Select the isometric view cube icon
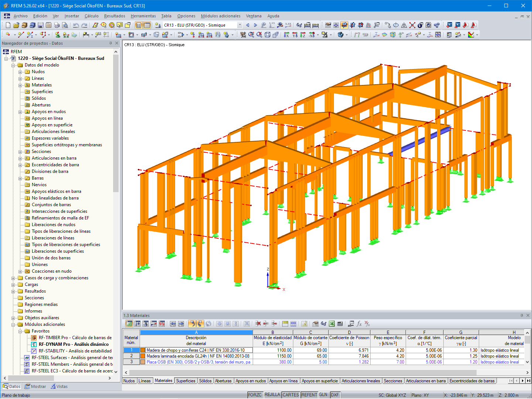Viewport: 532px width, 399px height. tap(267, 35)
